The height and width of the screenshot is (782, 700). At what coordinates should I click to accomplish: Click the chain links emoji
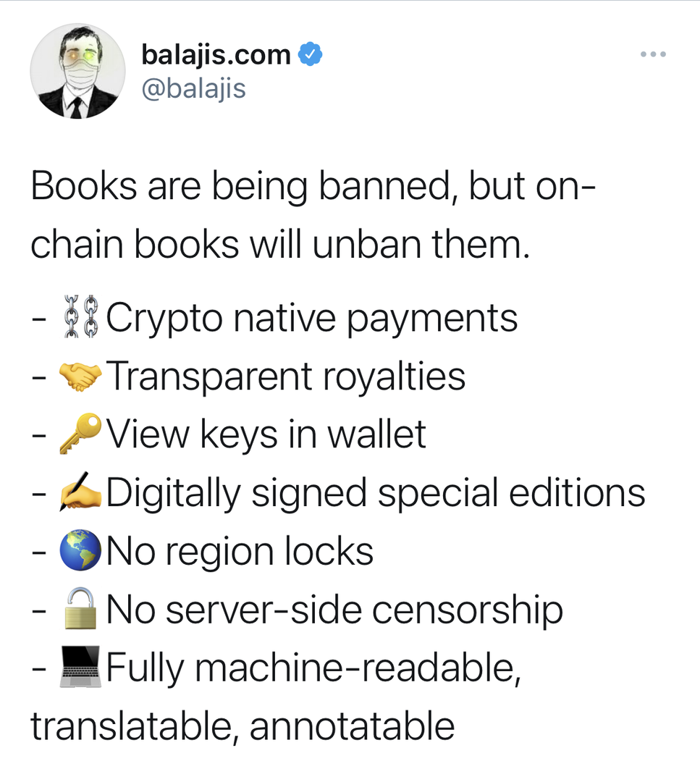pos(81,316)
